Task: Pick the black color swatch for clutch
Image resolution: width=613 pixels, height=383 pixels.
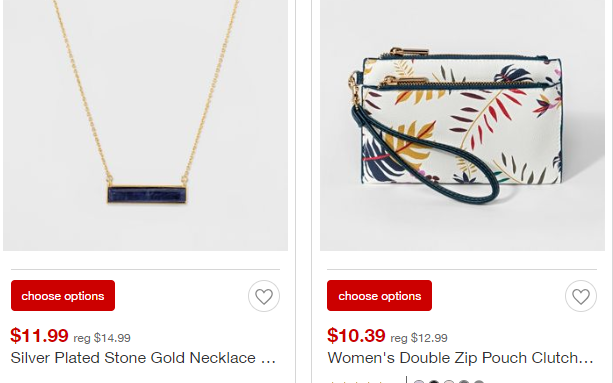Action: click(434, 381)
